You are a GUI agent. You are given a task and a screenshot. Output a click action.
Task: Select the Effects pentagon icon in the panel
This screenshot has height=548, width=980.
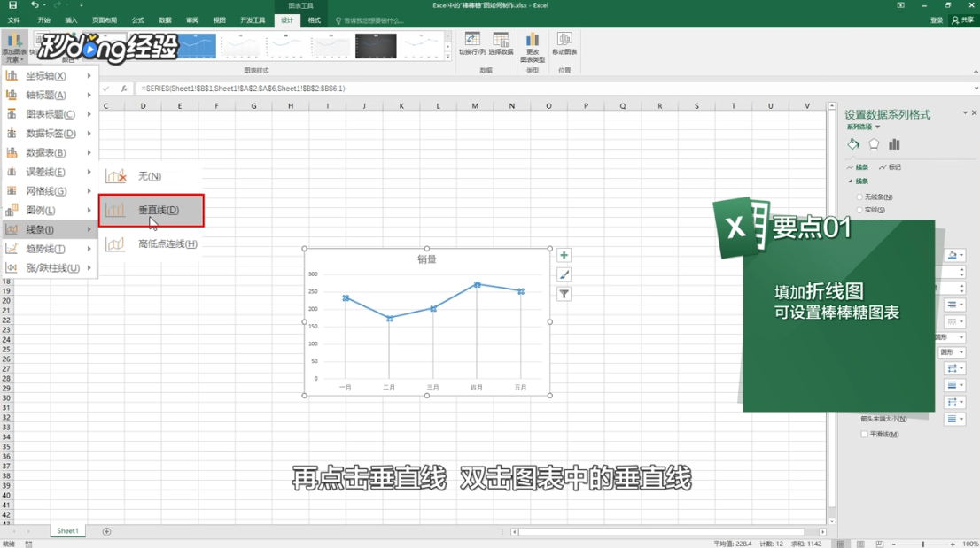click(874, 144)
